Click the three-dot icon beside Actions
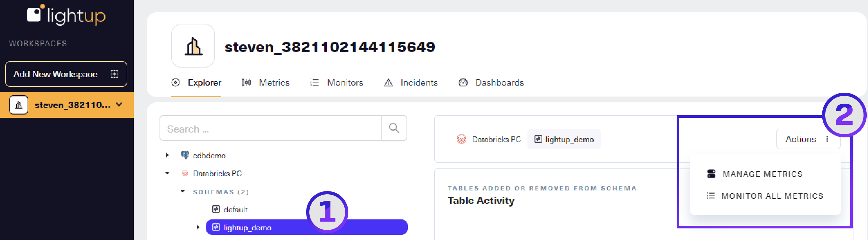This screenshot has height=240, width=868. [x=827, y=139]
